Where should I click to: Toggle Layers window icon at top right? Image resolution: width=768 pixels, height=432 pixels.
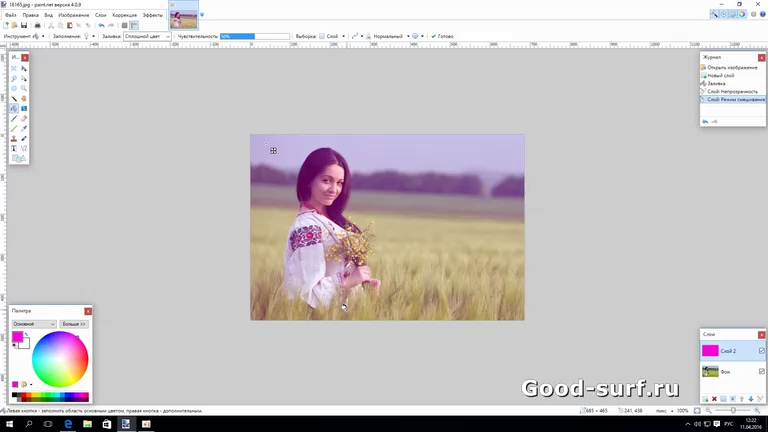coord(733,14)
